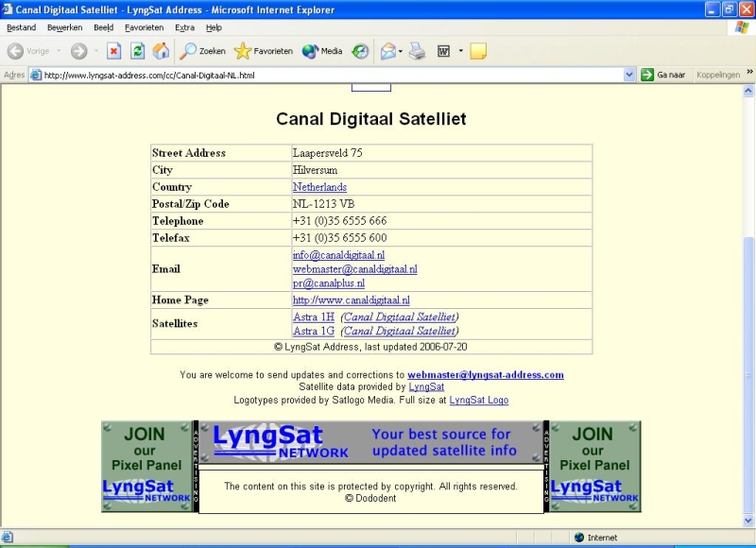Click the NL-1213 VB postal code
756x548 pixels.
tap(323, 204)
